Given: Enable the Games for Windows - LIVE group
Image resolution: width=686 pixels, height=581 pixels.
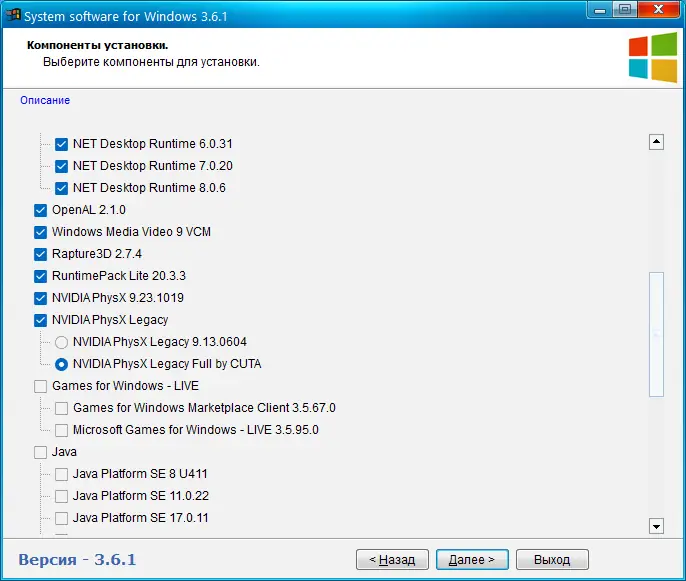Looking at the screenshot, I should point(40,386).
